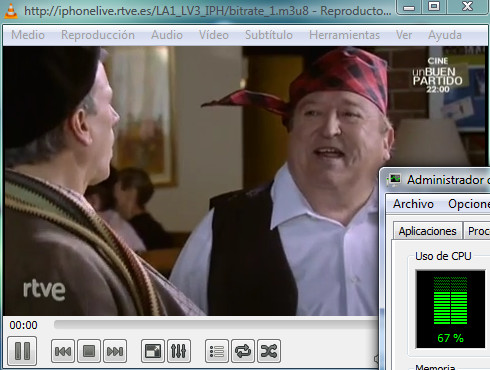Open the Reproducción menu
The width and height of the screenshot is (490, 370).
[x=98, y=35]
